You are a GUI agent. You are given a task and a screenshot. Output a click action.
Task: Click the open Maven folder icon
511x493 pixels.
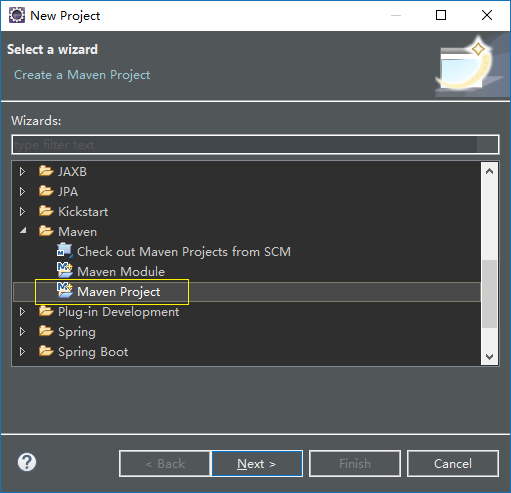[46, 231]
